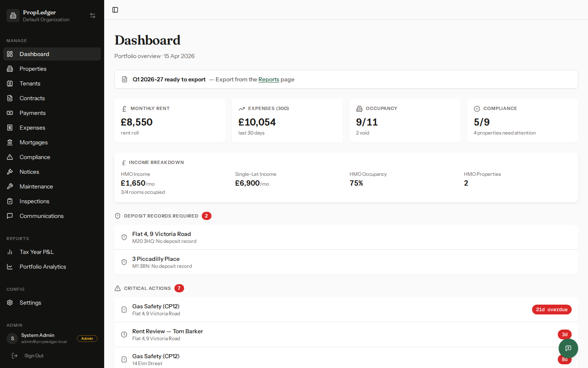Collapse the sidebar with the panel toggle
Screen dimensions: 588x368
point(115,10)
